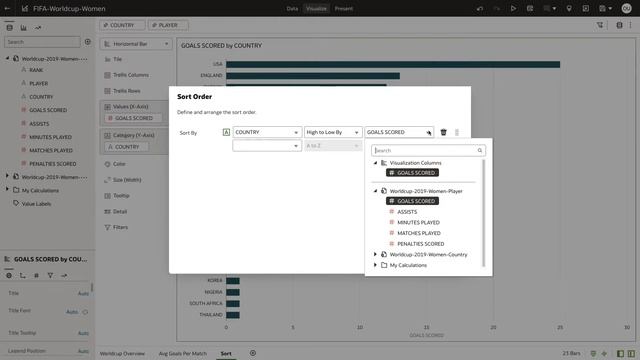Click the play preview icon in top bar
The height and width of the screenshot is (360, 640).
click(x=513, y=8)
